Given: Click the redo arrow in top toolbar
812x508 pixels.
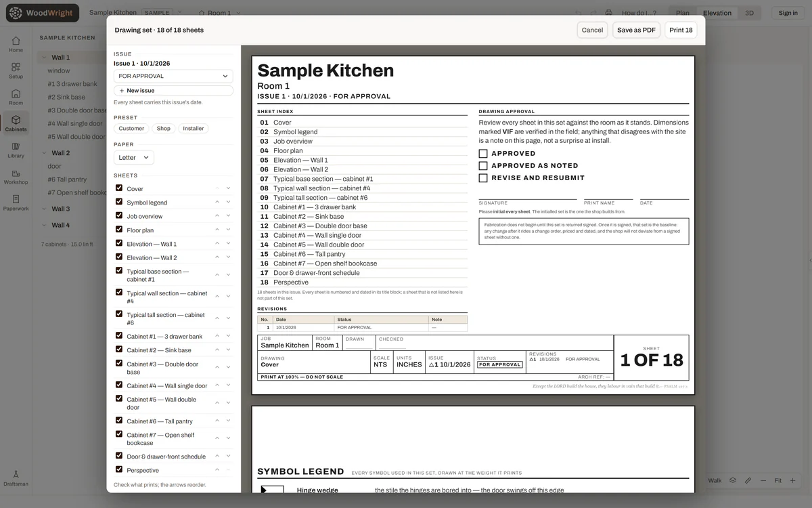Looking at the screenshot, I should [x=593, y=13].
